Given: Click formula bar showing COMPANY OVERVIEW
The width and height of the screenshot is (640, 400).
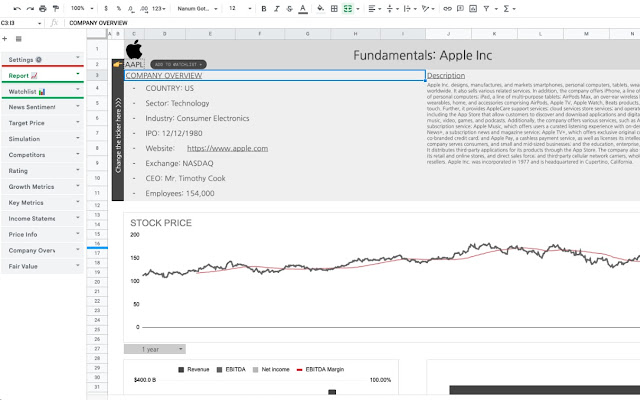Looking at the screenshot, I should (351, 23).
